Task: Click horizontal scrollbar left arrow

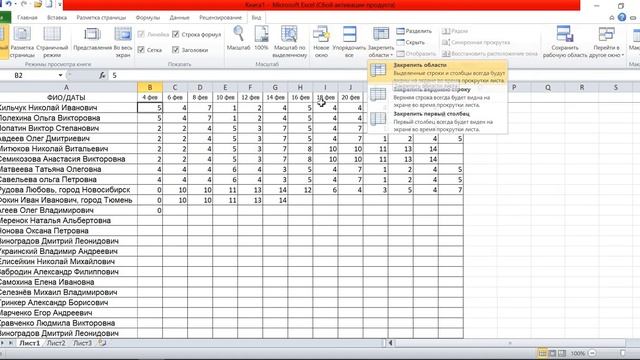Action: (x=391, y=343)
